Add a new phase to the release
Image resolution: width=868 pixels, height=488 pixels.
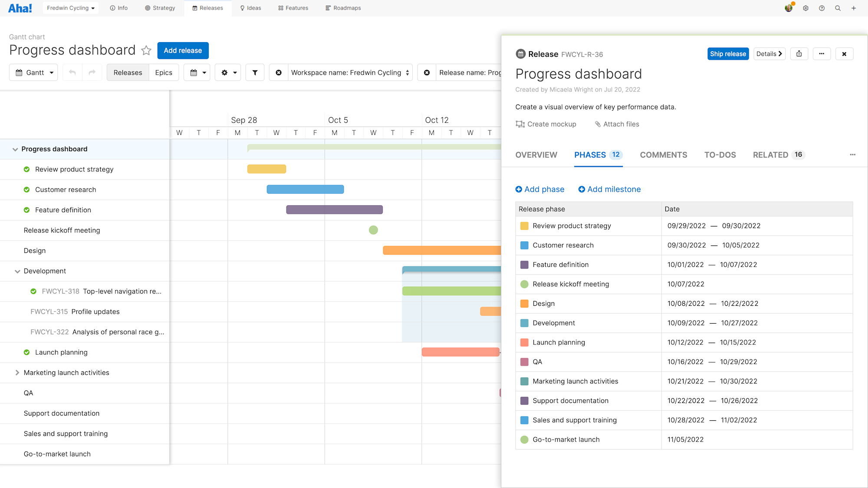(540, 189)
